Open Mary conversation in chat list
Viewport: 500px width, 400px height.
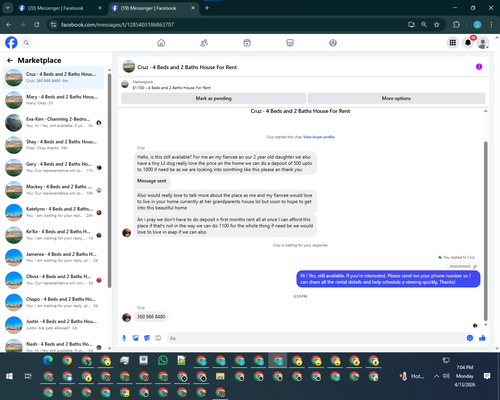[x=54, y=100]
